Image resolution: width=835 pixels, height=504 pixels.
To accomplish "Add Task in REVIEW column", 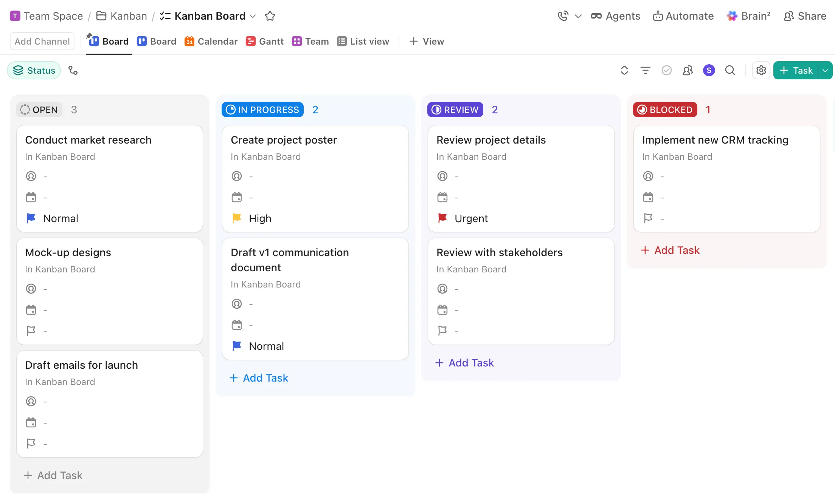I will (465, 363).
